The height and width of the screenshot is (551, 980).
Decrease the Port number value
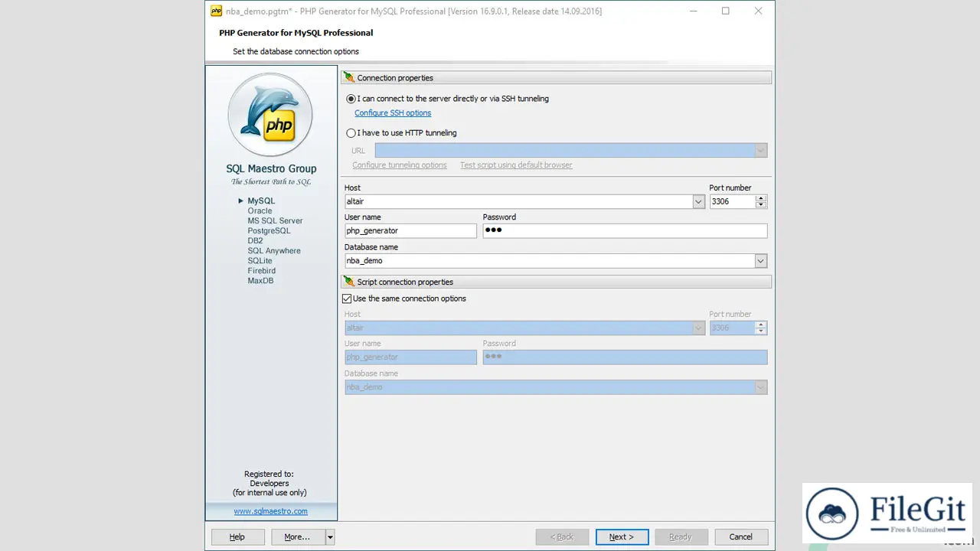click(761, 205)
